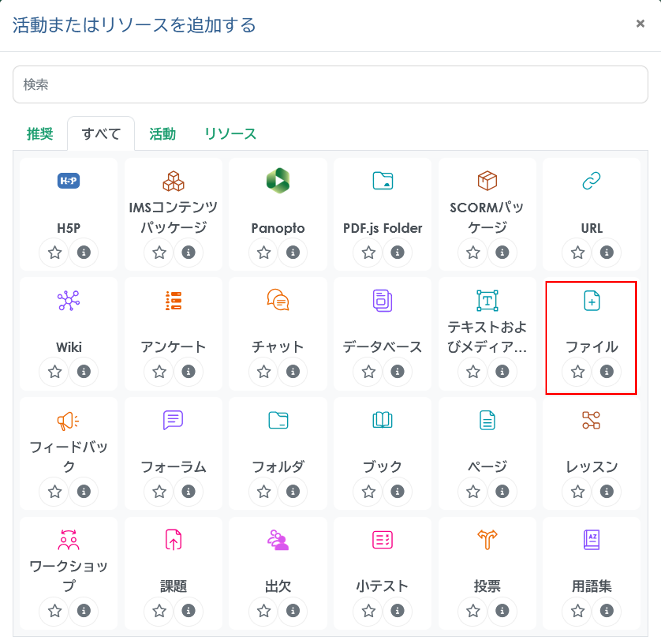Select the H5P activity icon
661x644 pixels.
(x=69, y=181)
